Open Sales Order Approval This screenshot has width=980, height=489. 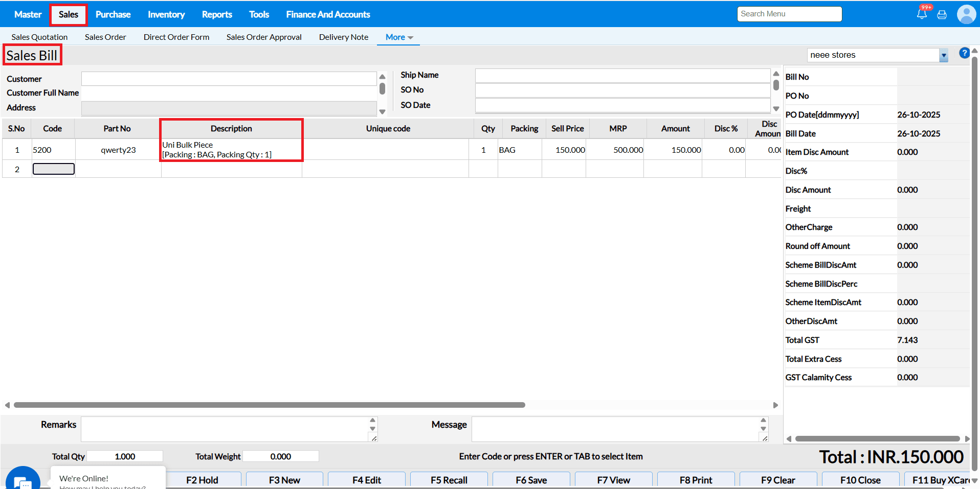click(x=264, y=37)
